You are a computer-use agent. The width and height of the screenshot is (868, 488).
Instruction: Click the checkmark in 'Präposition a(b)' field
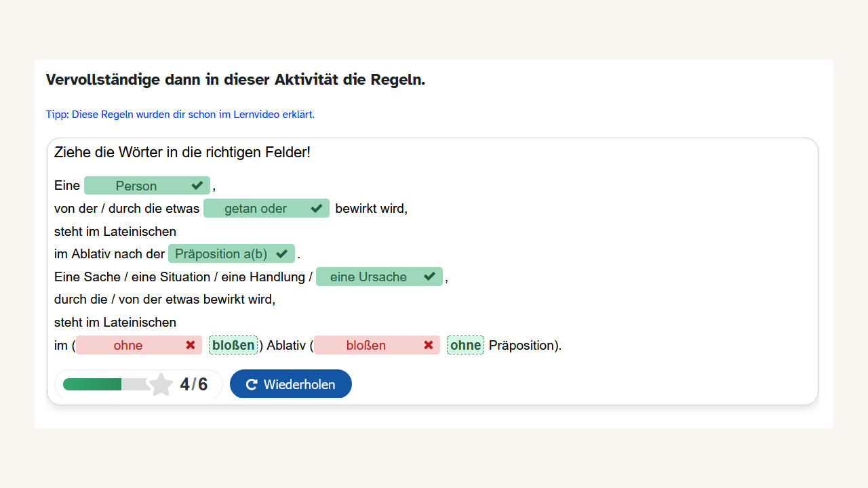pos(282,254)
